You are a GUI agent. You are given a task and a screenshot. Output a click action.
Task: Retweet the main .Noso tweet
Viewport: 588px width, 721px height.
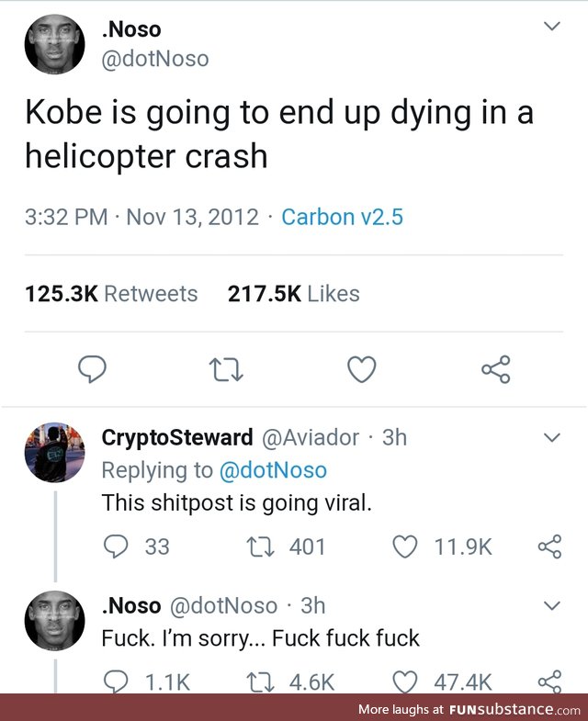click(226, 370)
